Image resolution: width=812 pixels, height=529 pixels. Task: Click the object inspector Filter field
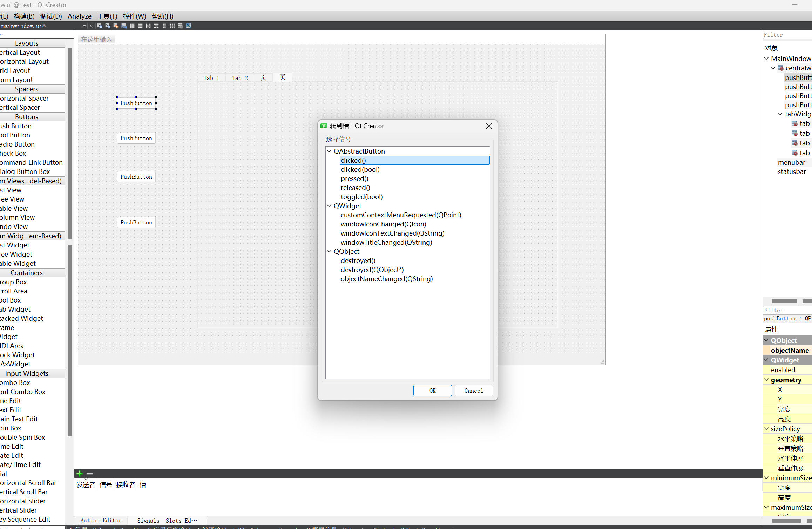[787, 35]
